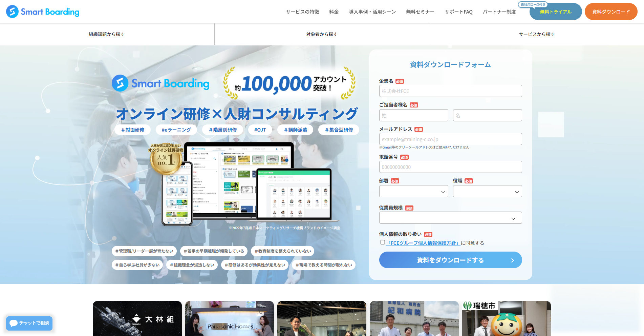This screenshot has height=336, width=644.
Task: Click the 電話番号 input field
Action: pyautogui.click(x=450, y=167)
